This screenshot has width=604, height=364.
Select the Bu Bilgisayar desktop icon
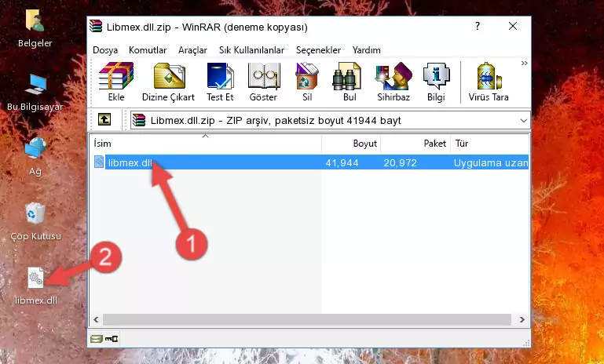coord(35,93)
